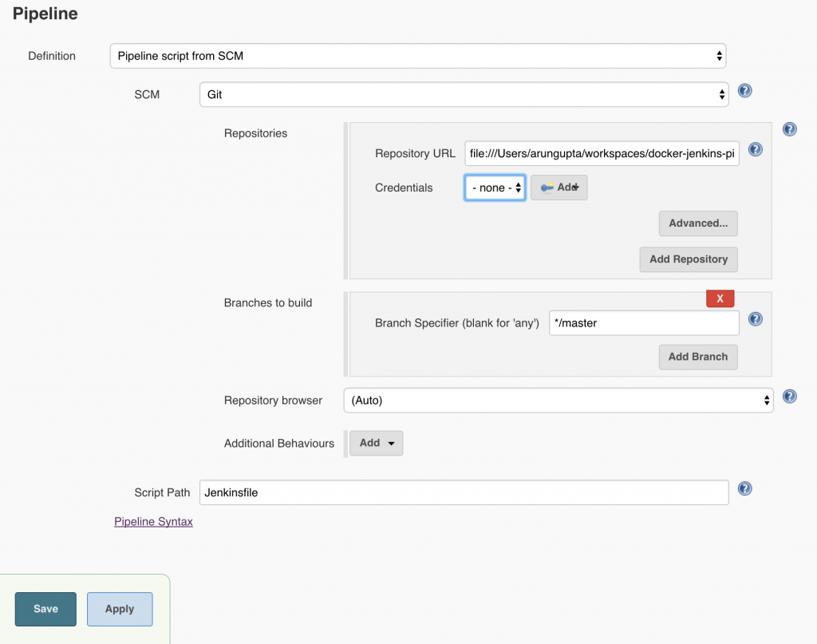The width and height of the screenshot is (817, 644).
Task: Click the Add Branch button
Action: pos(697,357)
